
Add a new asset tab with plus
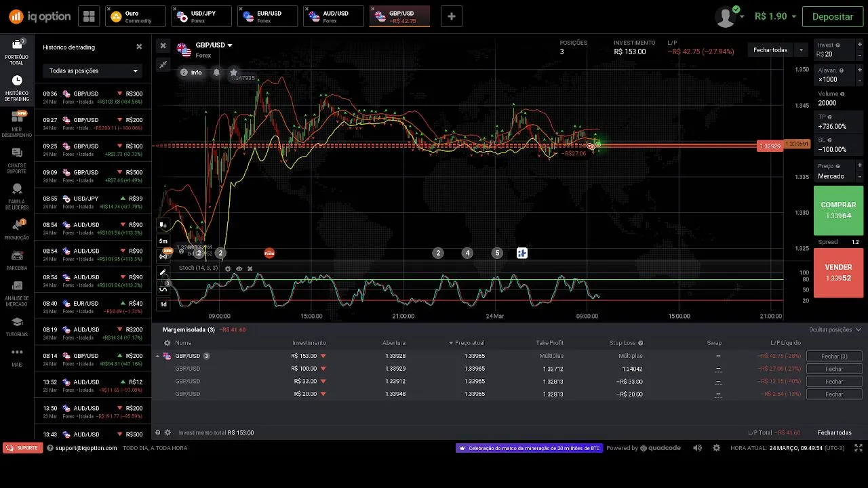[452, 16]
